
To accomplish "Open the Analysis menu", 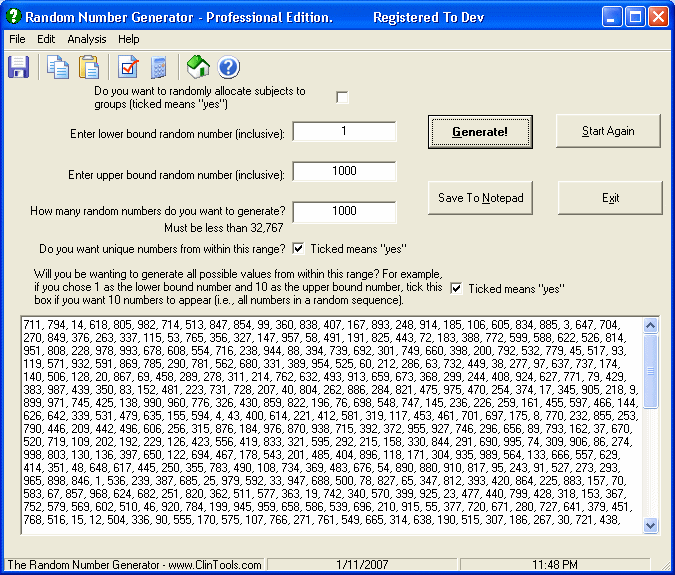I will 86,39.
